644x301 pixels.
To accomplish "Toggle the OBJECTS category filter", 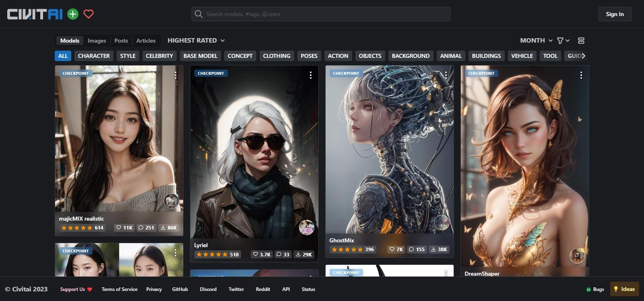I will coord(370,56).
